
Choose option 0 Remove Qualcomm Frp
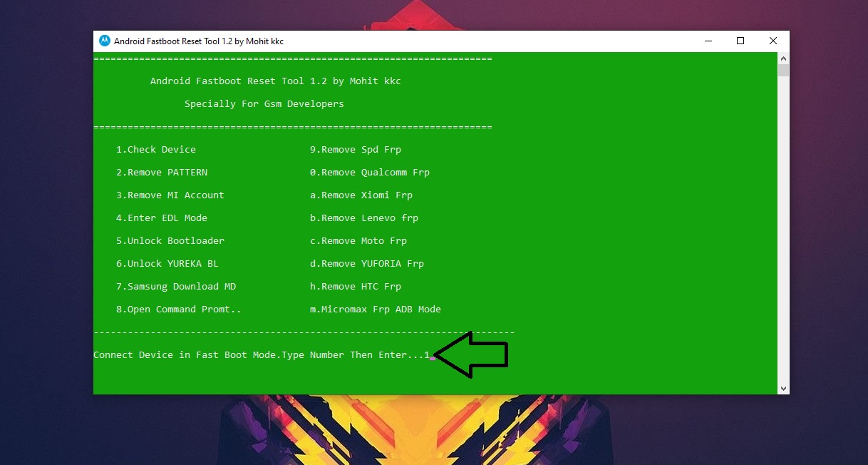(x=369, y=172)
